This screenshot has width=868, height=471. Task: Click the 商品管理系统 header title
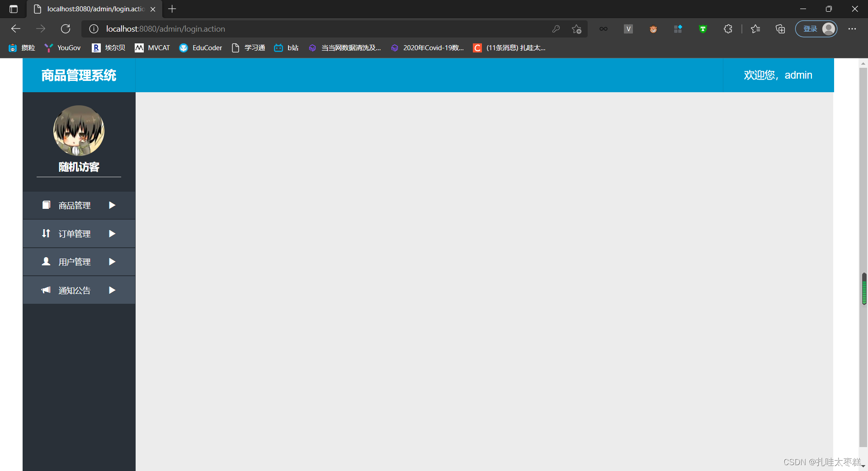(79, 75)
